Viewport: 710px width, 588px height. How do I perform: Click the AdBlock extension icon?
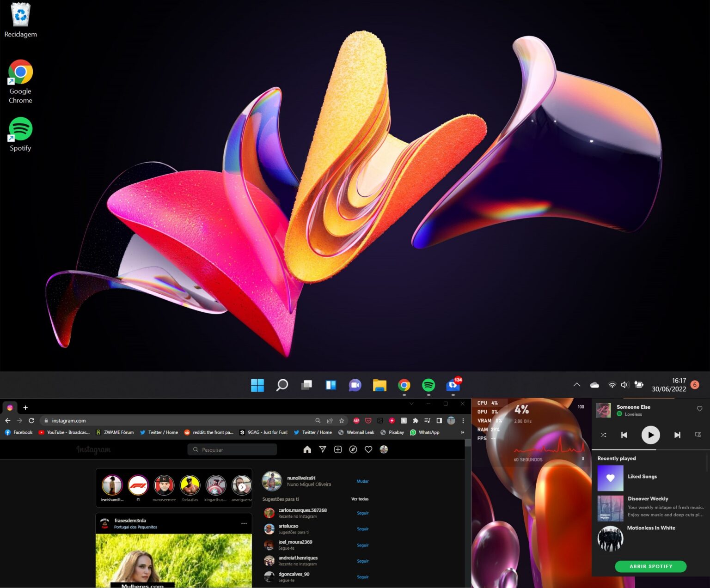tap(356, 421)
